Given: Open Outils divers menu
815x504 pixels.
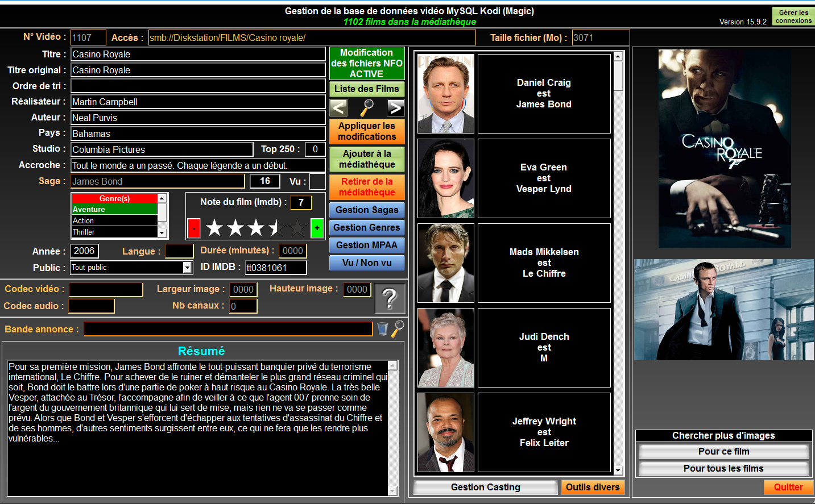Looking at the screenshot, I should pos(593,487).
